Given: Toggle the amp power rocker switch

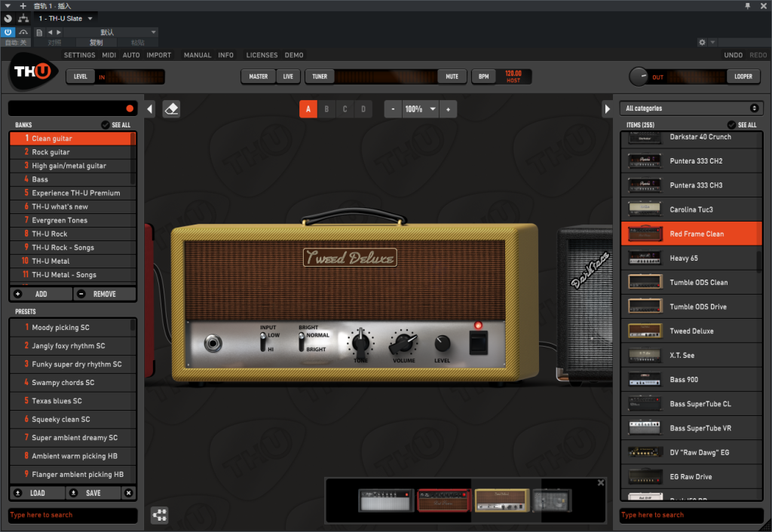Looking at the screenshot, I should (478, 343).
